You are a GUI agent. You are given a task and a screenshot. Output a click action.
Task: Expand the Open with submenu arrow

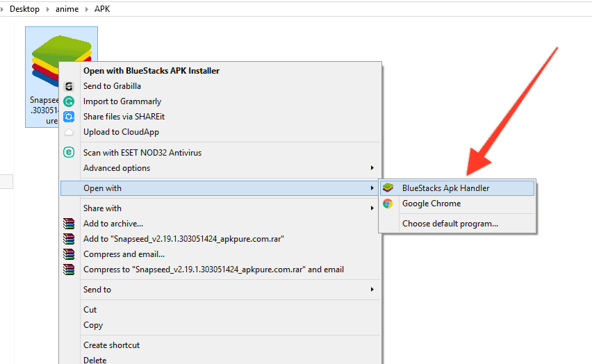[372, 188]
